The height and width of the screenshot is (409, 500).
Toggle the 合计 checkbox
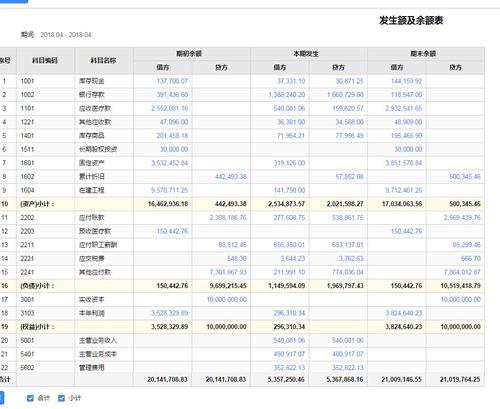tap(30, 398)
